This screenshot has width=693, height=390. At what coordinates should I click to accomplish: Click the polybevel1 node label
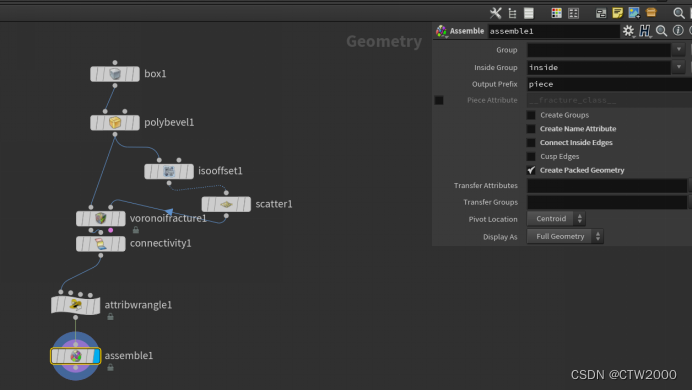(x=169, y=122)
